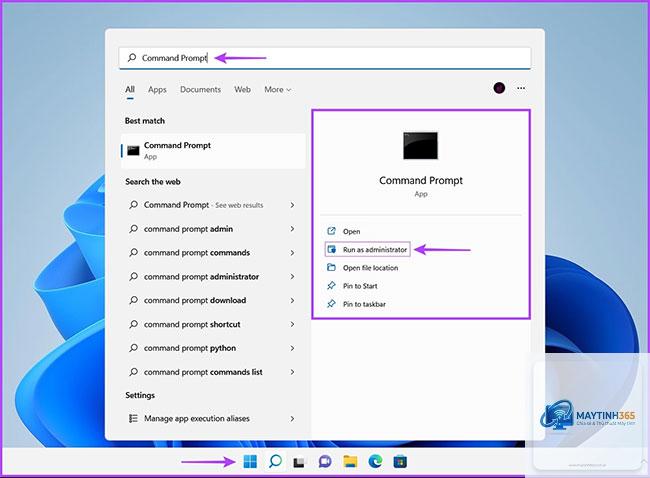650x478 pixels.
Task: Click the user profile avatar icon
Action: (x=499, y=88)
